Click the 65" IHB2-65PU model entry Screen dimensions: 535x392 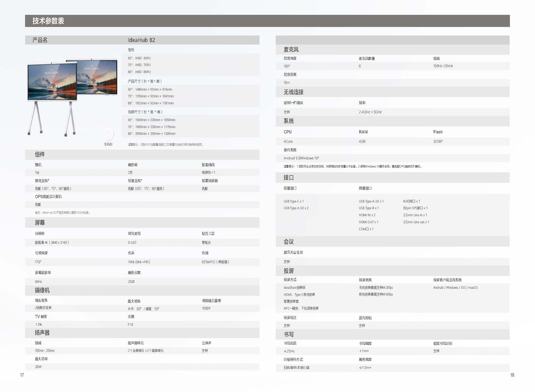139,58
